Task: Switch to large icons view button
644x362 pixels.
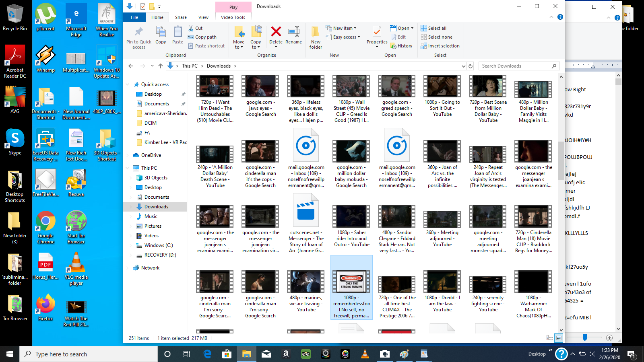Action: click(x=559, y=338)
